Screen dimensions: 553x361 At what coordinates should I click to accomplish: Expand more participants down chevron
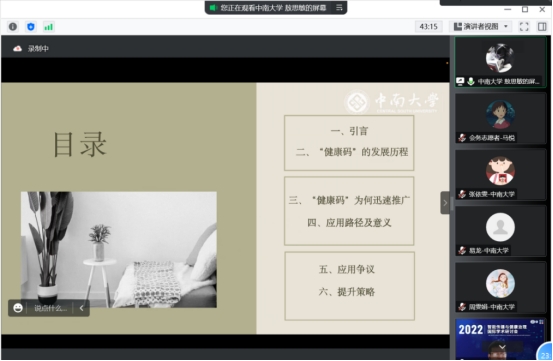coord(502,347)
